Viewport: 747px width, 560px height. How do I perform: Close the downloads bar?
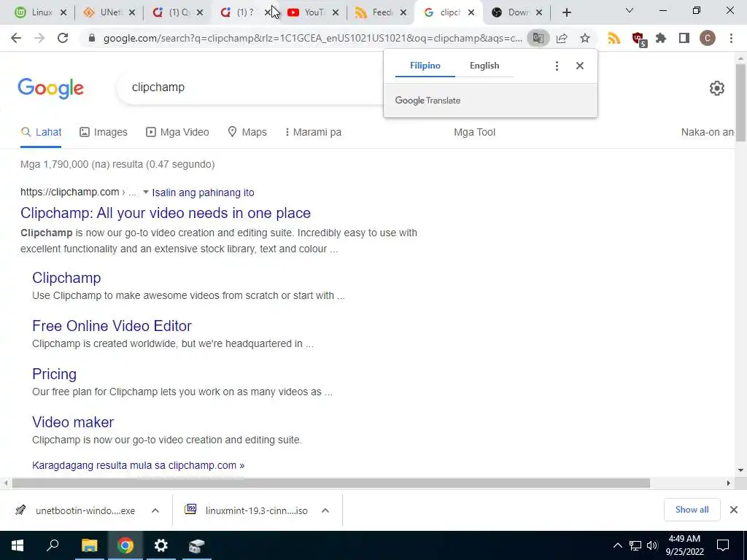click(x=734, y=510)
